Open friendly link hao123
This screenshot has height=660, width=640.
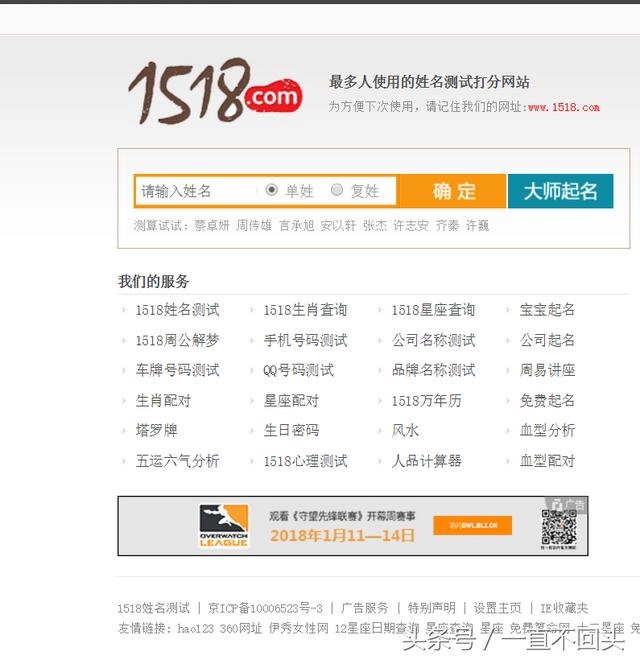coord(196,628)
